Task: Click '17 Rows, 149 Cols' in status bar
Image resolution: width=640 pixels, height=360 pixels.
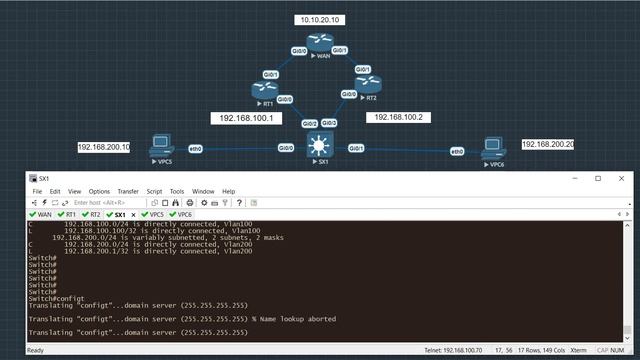Action: 541,350
